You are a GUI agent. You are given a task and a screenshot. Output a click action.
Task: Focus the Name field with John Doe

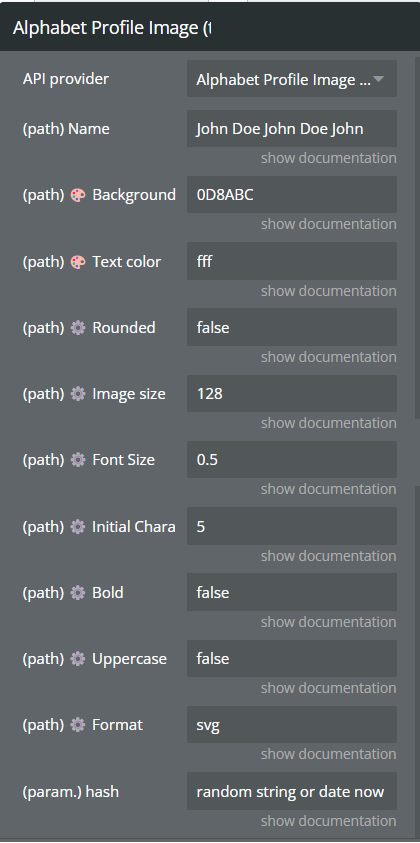[291, 128]
